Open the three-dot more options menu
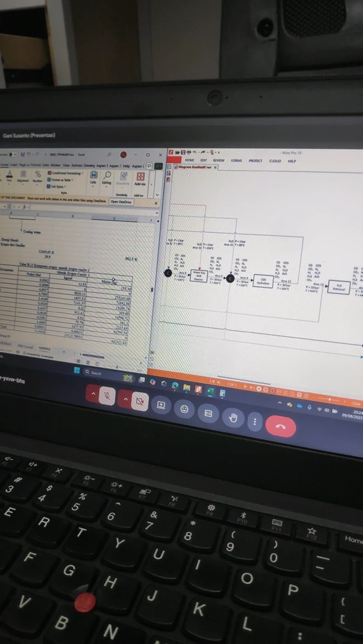 pos(255,421)
